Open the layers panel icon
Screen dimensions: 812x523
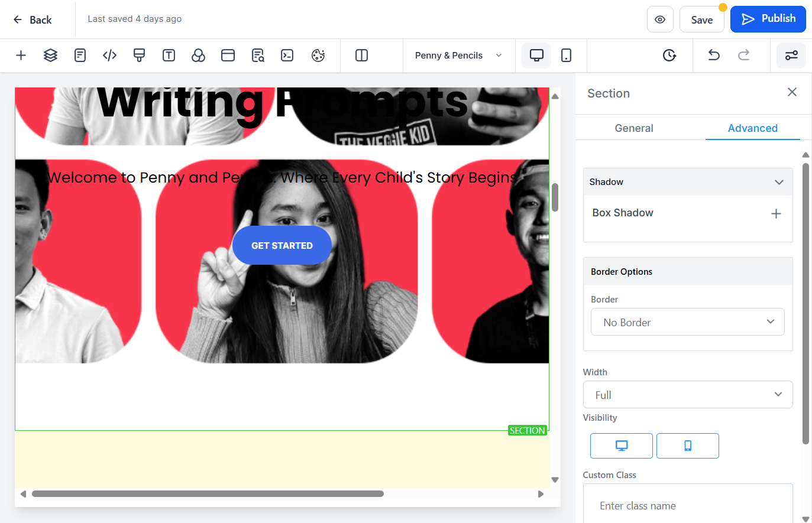click(x=51, y=56)
